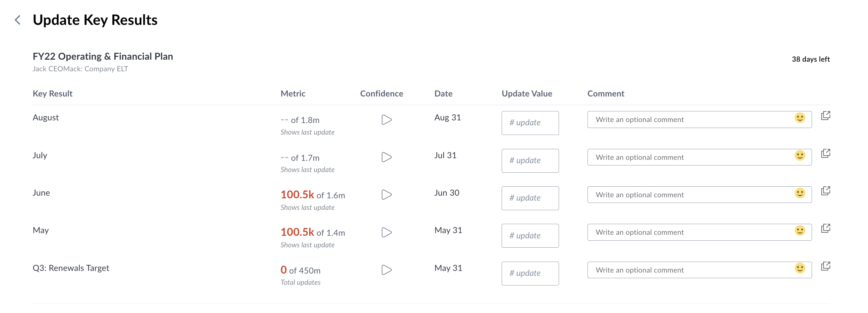
Task: Click the August update value field
Action: coord(530,123)
